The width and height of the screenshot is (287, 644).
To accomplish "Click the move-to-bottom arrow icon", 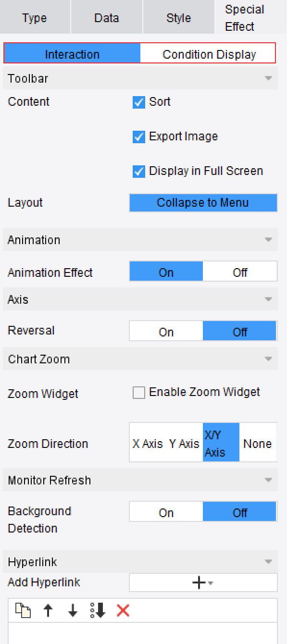I will [98, 610].
